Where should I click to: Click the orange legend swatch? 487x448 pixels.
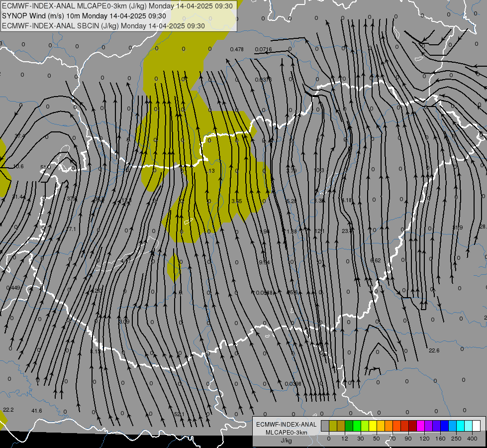click(389, 426)
